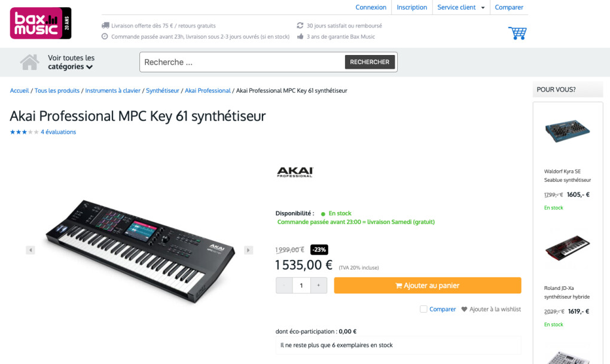Click the heart wishlist icon
Screen dimensions: 610x364
coord(464,310)
